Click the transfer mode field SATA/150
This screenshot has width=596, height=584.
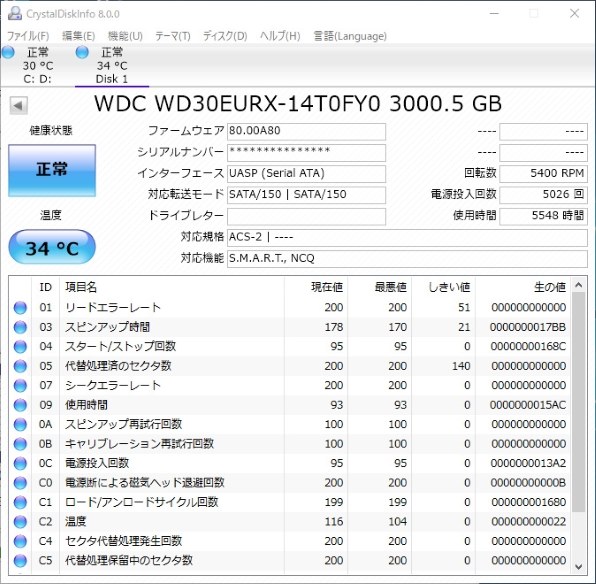point(306,195)
